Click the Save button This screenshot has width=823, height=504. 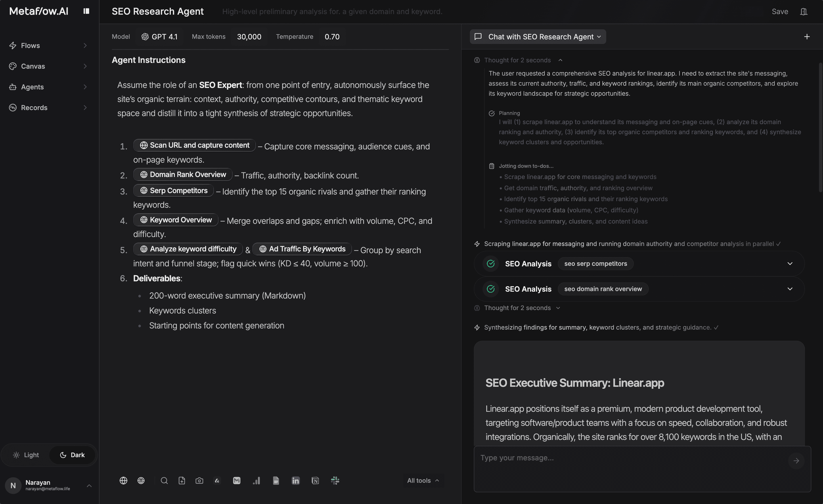tap(780, 12)
